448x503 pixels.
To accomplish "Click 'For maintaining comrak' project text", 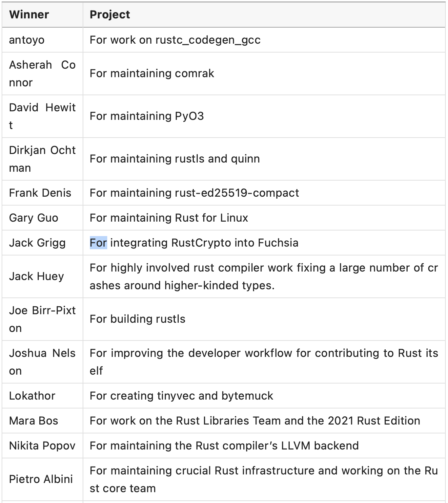I will point(152,74).
